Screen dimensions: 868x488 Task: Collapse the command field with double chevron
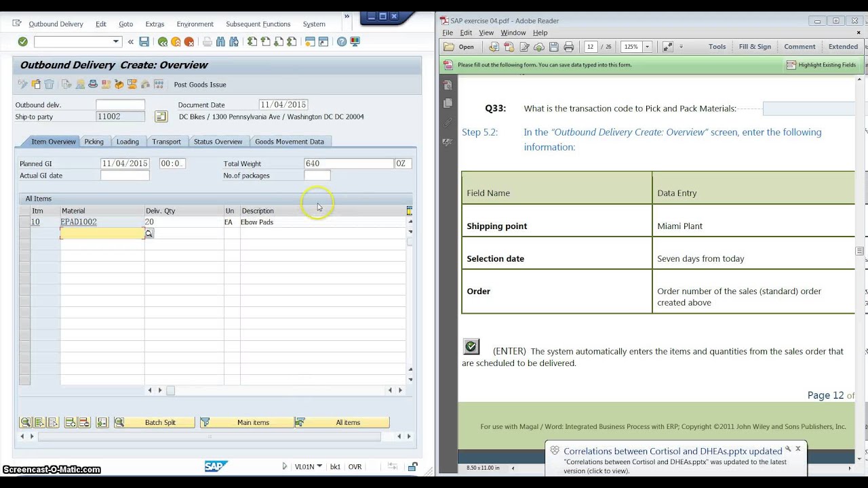(131, 42)
